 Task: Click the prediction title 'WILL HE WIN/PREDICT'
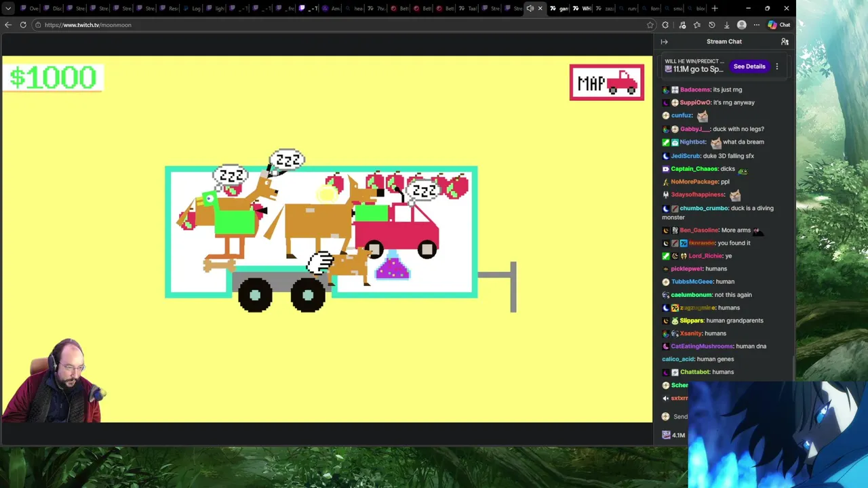click(x=694, y=62)
